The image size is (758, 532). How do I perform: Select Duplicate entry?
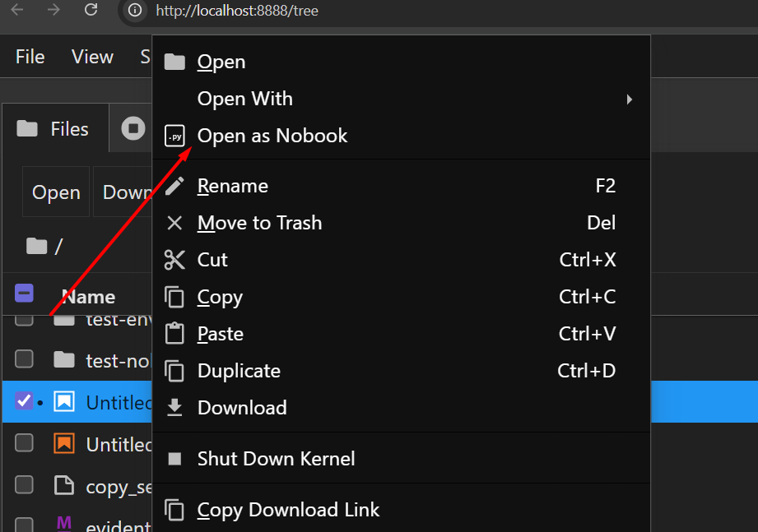click(402, 371)
